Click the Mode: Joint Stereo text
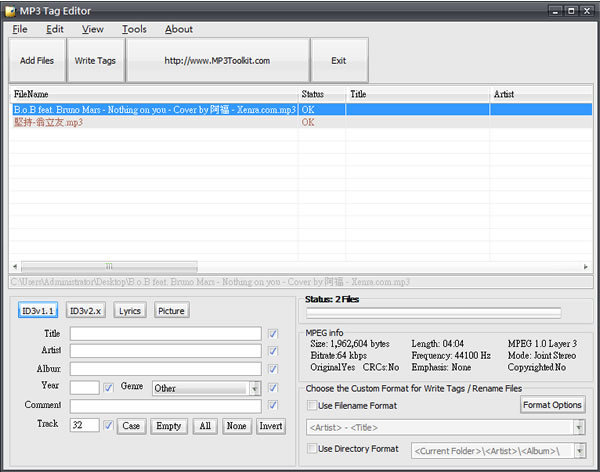 click(542, 356)
